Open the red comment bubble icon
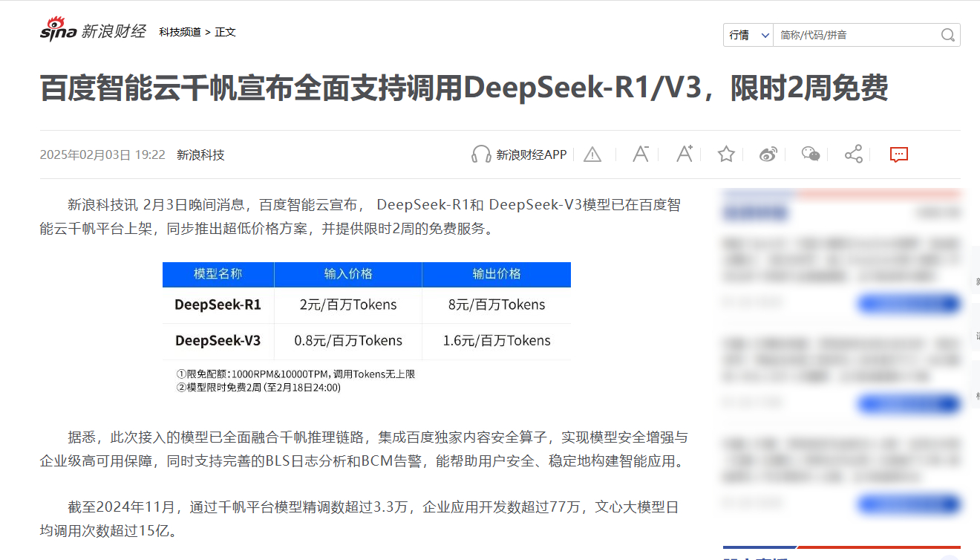980x560 pixels. [899, 154]
